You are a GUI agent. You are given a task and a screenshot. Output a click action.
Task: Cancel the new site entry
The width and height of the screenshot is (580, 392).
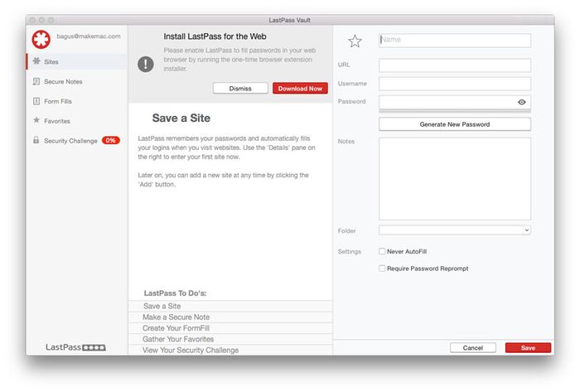point(473,348)
